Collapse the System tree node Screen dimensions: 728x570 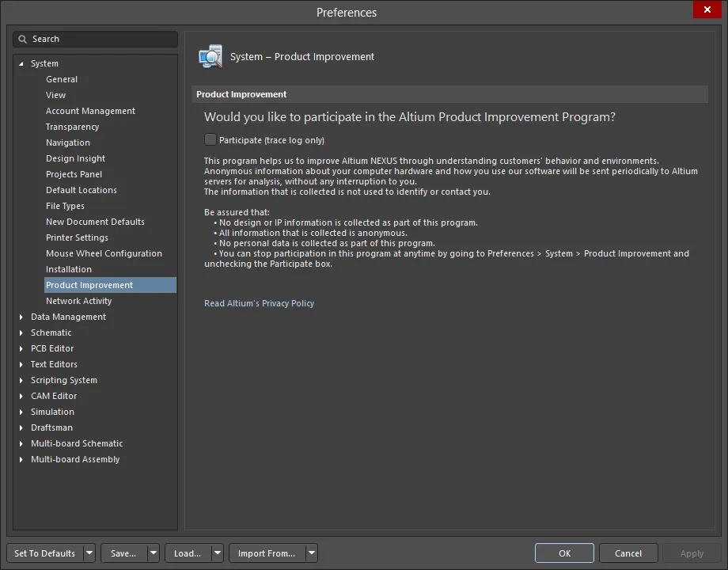pos(21,63)
